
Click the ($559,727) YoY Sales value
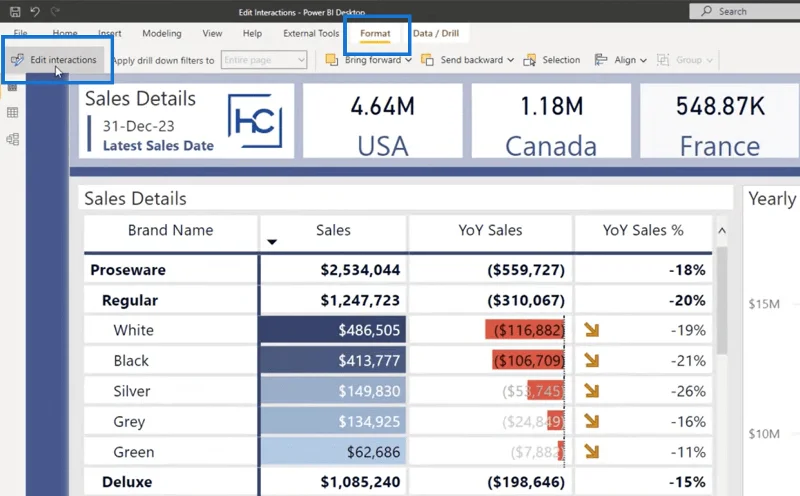tap(526, 270)
